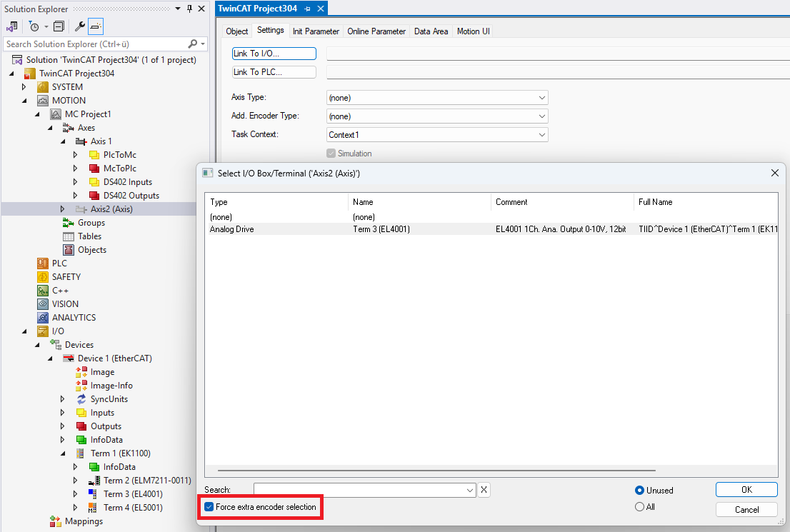
Task: Click Collapse All toolbar icon
Action: coord(59,26)
